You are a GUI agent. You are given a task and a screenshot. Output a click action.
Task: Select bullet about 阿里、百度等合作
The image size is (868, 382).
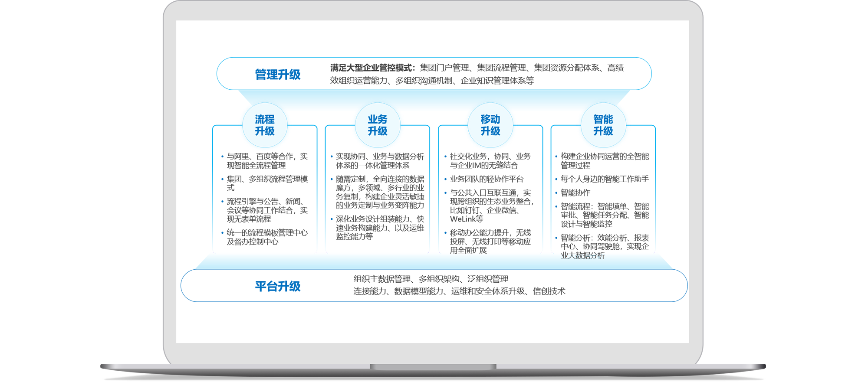click(x=267, y=161)
